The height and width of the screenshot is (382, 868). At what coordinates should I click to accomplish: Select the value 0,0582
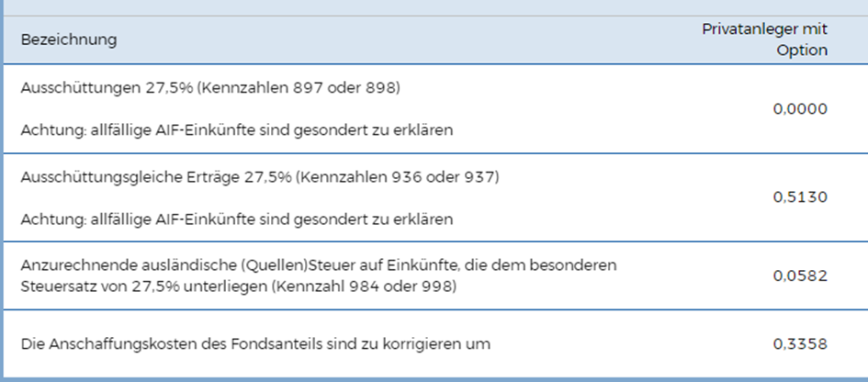pyautogui.click(x=800, y=275)
